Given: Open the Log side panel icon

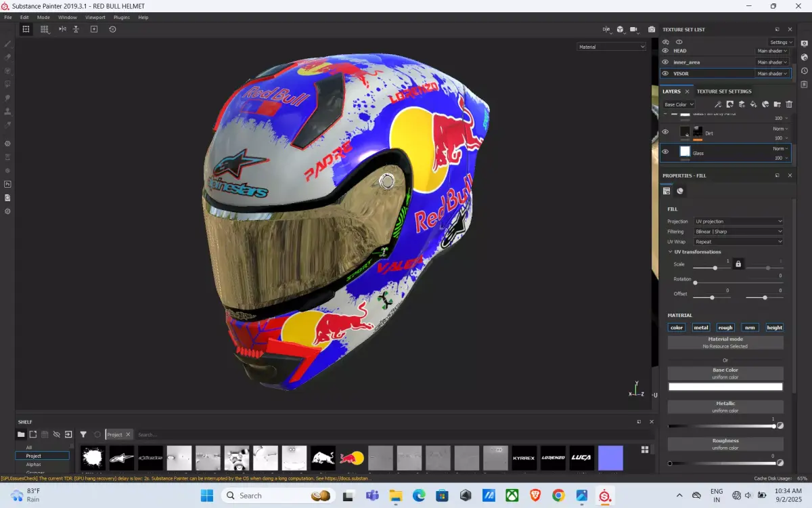Looking at the screenshot, I should (804, 84).
